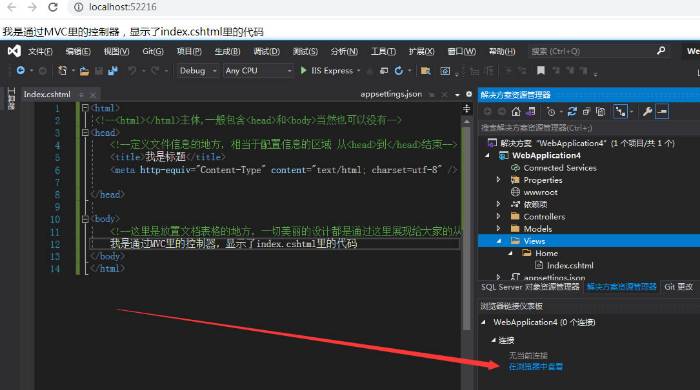This screenshot has width=700, height=390.
Task: Open Properties via wrench icon
Action: tap(647, 112)
